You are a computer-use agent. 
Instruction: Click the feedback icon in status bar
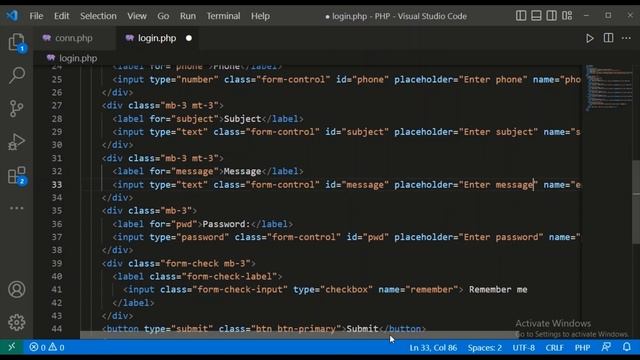607,347
